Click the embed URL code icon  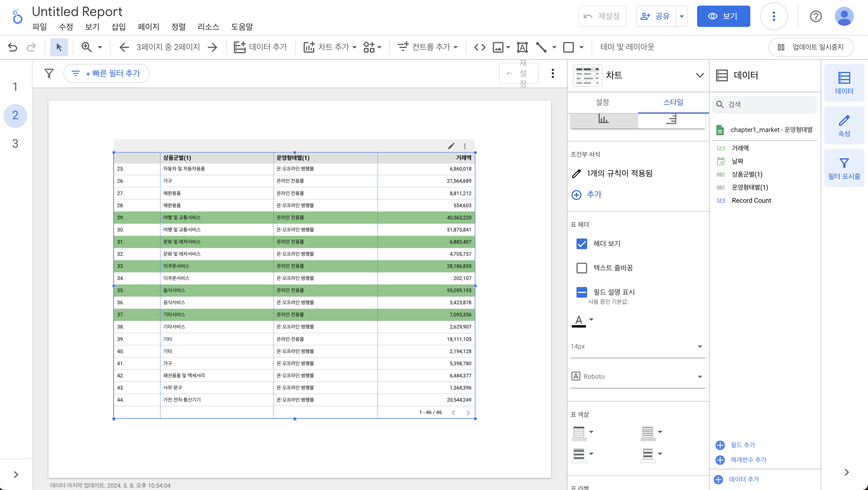pyautogui.click(x=480, y=47)
